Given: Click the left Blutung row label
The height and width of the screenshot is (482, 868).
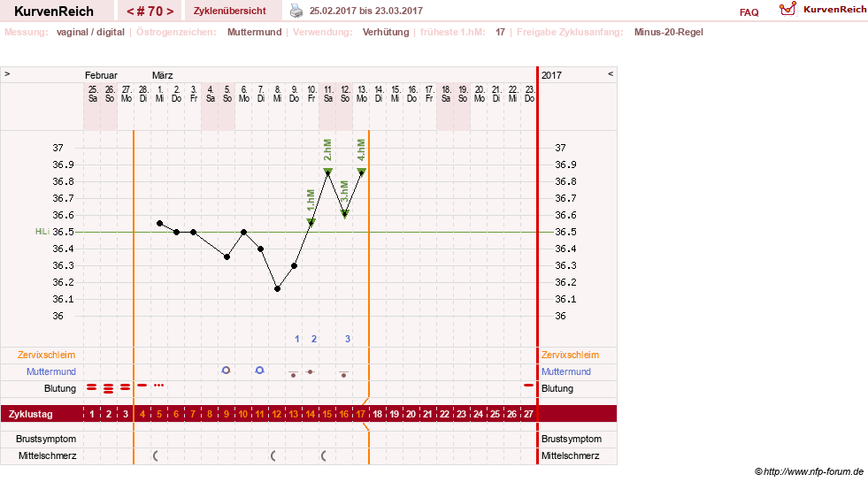Looking at the screenshot, I should click(60, 388).
